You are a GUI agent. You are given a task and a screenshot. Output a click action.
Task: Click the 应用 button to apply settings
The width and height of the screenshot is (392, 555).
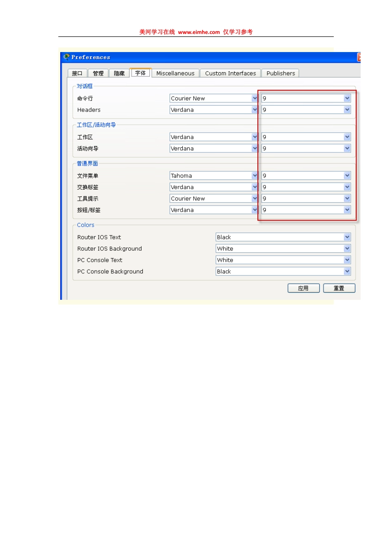pos(303,288)
